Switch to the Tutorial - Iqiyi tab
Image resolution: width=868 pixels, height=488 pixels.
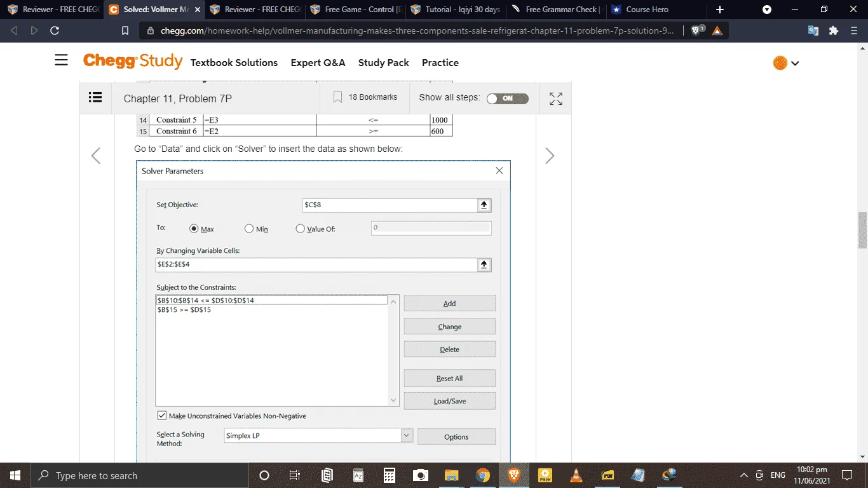[456, 10]
